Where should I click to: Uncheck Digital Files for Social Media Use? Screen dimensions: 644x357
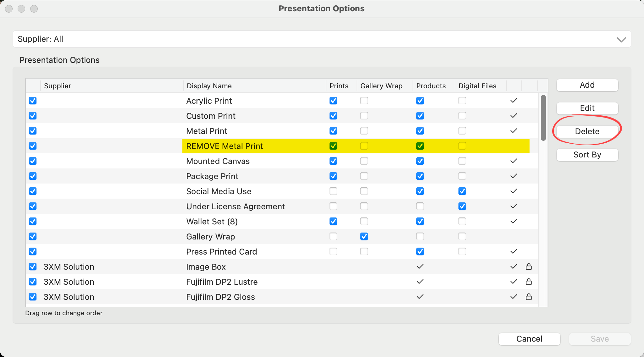[x=462, y=191]
